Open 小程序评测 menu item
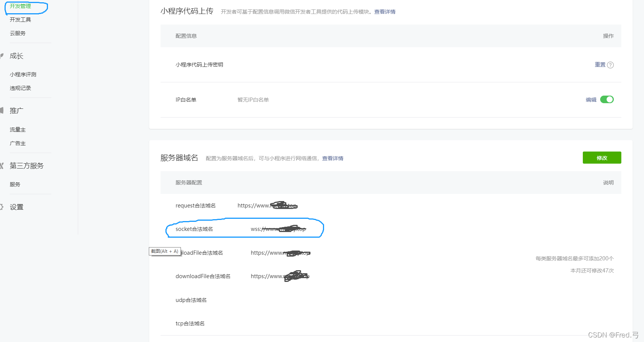 [23, 74]
